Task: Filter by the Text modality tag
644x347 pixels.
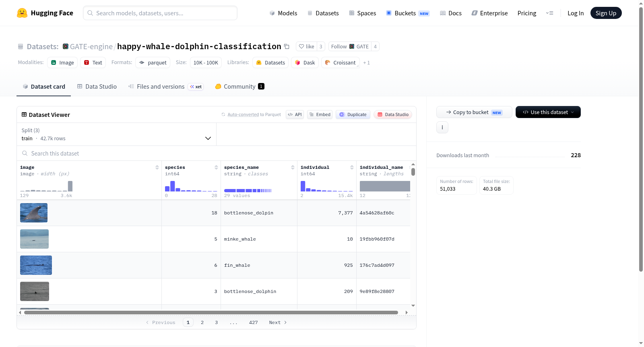Action: [x=93, y=62]
